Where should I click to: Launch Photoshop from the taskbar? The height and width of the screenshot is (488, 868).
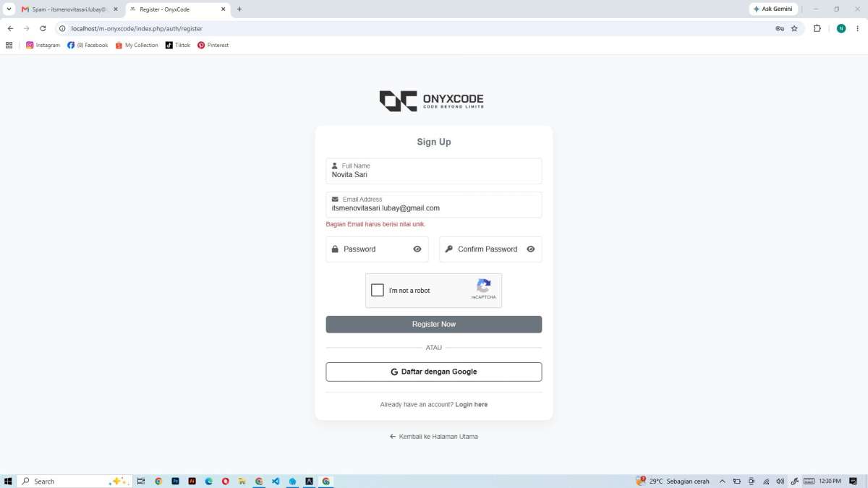point(175,481)
